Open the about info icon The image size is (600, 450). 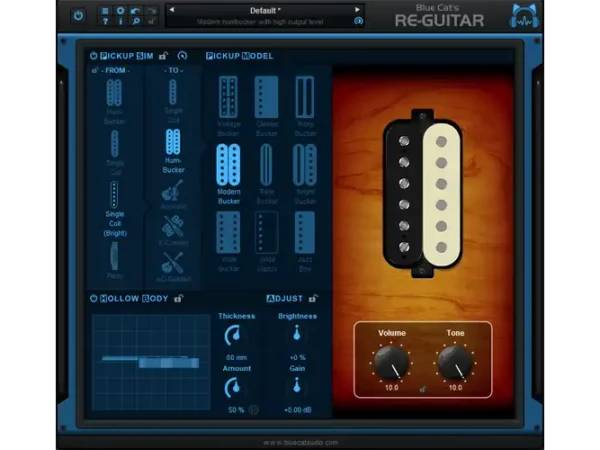[x=120, y=21]
